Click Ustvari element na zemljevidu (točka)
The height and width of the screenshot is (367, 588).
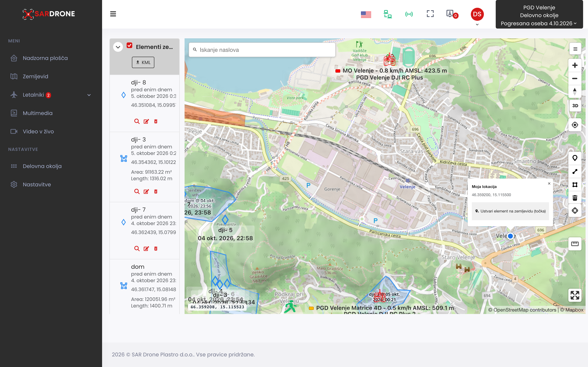510,211
